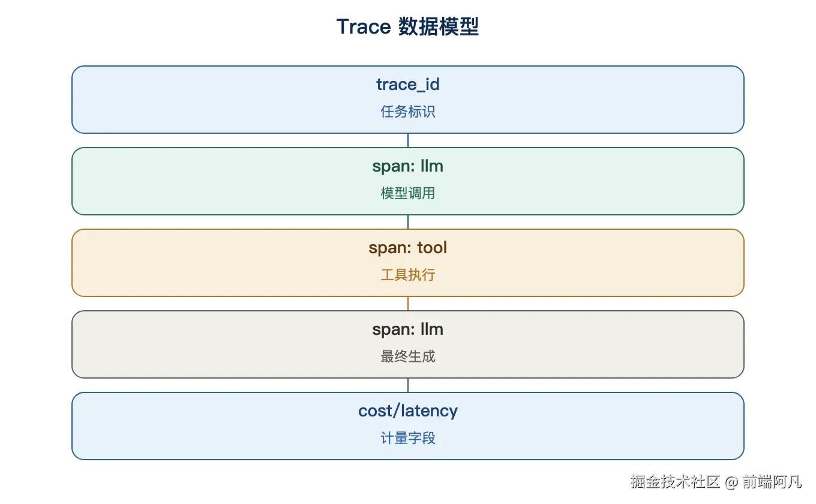Click the "最终生成" subtitle text

tap(408, 356)
